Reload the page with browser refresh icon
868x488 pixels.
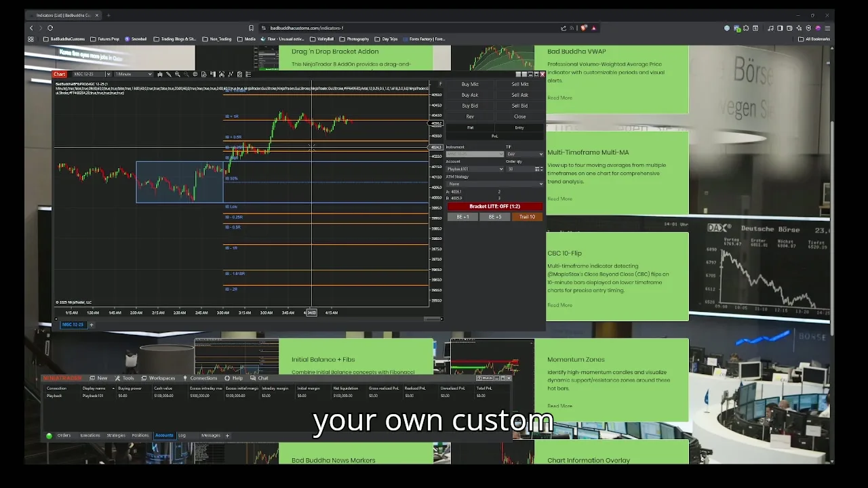50,28
